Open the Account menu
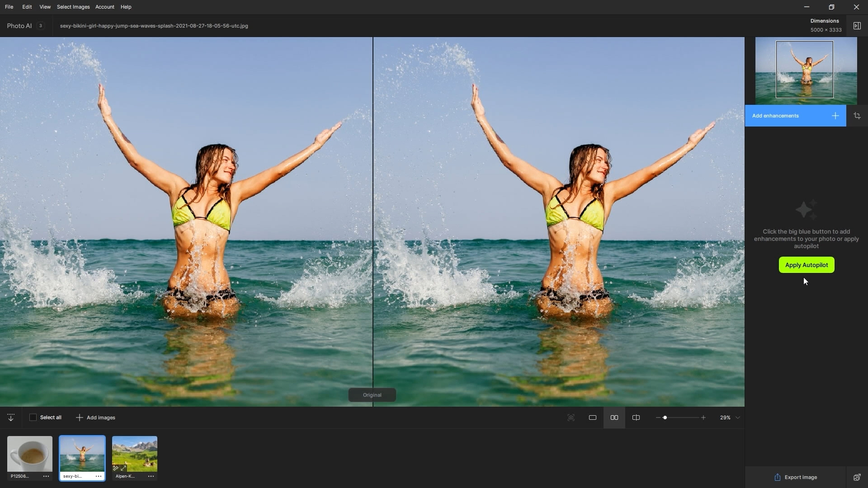 (x=104, y=7)
